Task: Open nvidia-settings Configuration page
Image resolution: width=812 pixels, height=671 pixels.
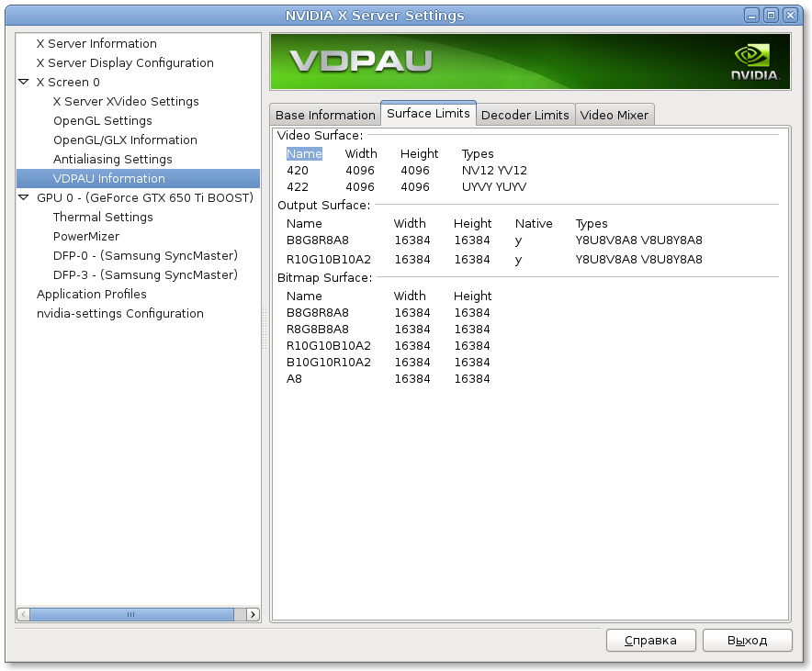Action: (119, 314)
